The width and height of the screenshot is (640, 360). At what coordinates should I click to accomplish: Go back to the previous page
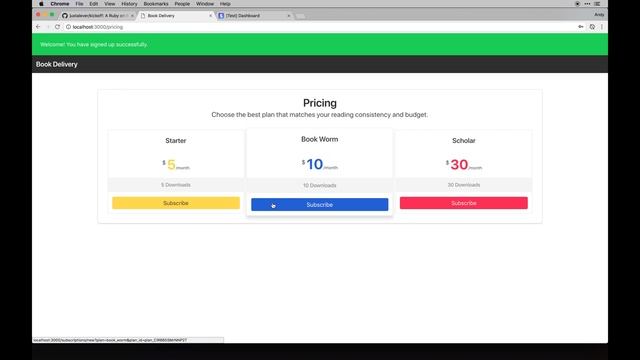[x=38, y=27]
